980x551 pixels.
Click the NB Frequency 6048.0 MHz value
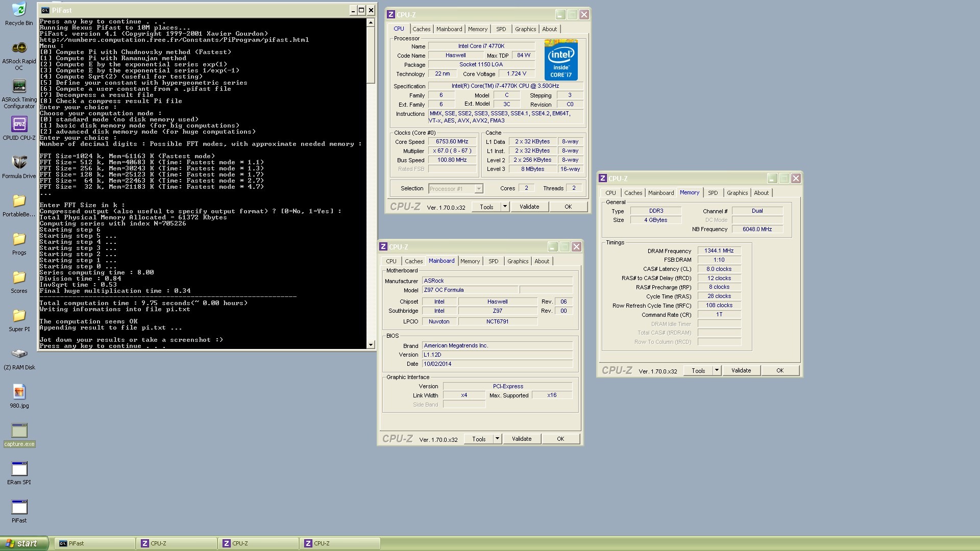(757, 229)
